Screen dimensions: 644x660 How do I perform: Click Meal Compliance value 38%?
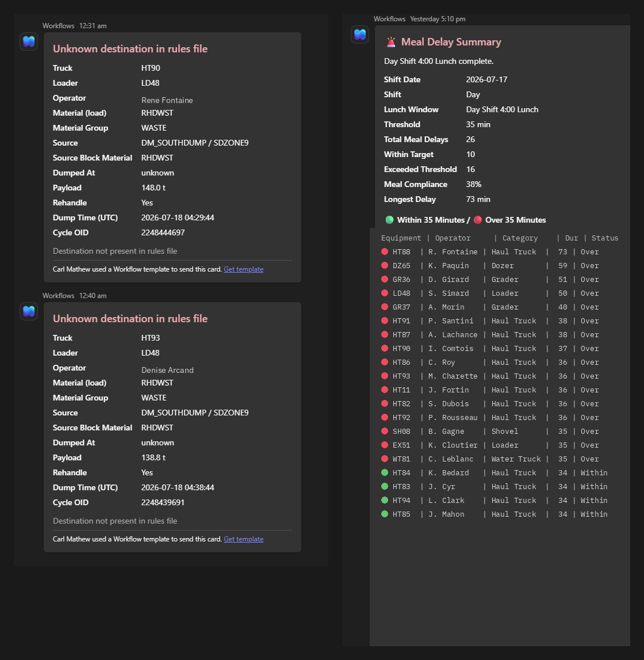[474, 184]
